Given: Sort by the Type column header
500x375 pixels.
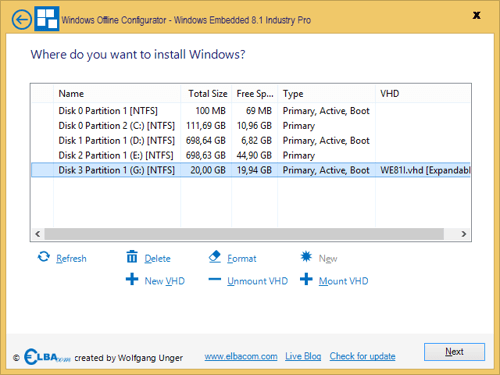Looking at the screenshot, I should coord(327,94).
